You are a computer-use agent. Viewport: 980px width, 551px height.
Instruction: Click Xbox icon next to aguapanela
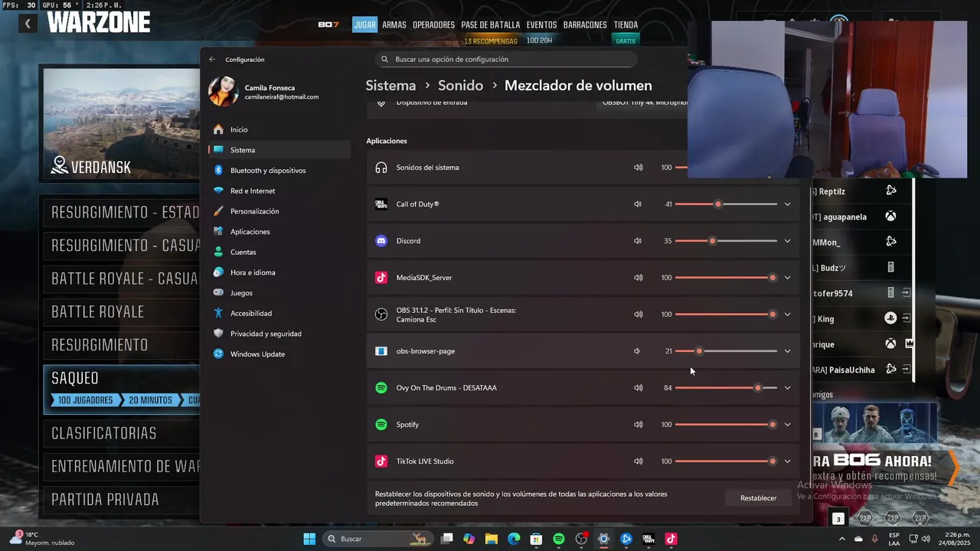tap(891, 217)
